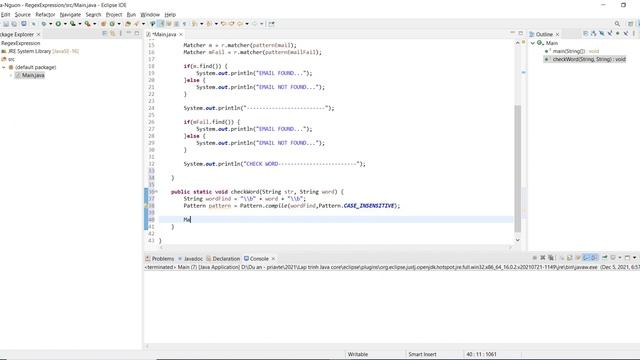The height and width of the screenshot is (360, 640).
Task: Click the Pin Editor icon at toolbar end
Action: point(271,24)
